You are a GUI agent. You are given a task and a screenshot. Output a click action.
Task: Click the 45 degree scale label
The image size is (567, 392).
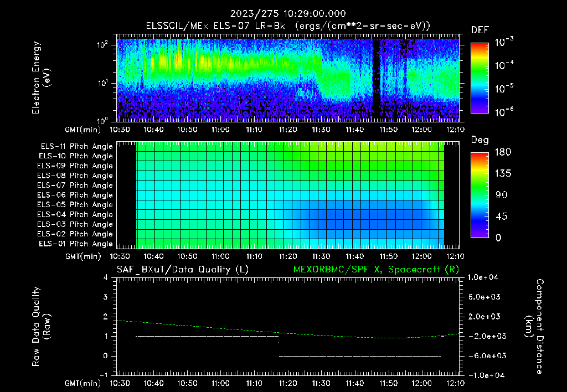[x=502, y=216]
